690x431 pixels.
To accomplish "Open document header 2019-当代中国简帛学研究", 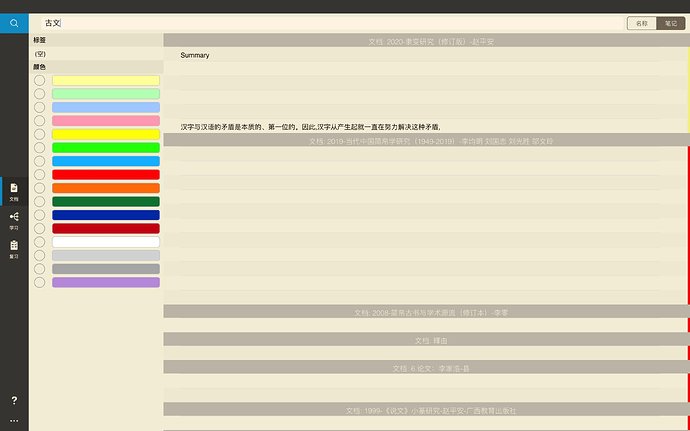I will tap(426, 140).
